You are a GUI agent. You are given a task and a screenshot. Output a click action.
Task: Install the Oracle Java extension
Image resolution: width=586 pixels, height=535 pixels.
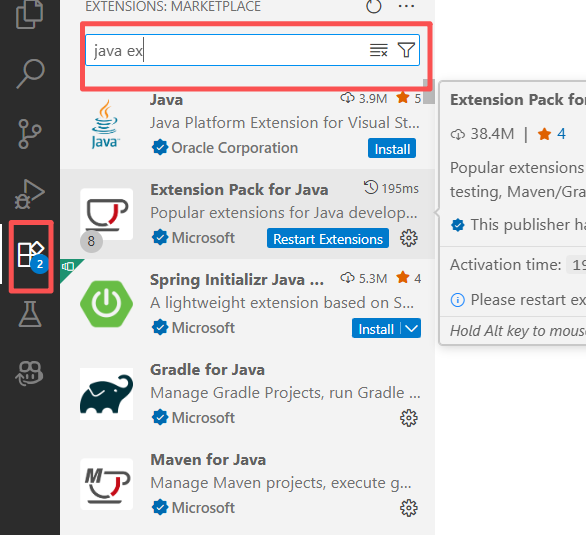click(392, 149)
